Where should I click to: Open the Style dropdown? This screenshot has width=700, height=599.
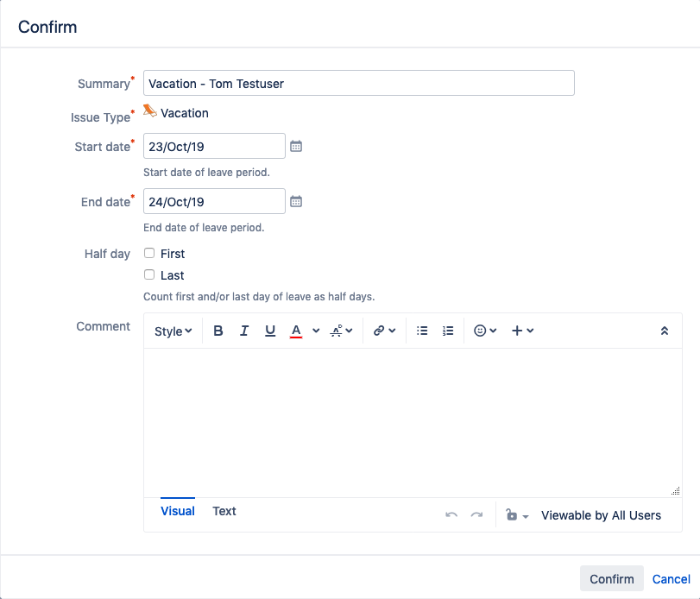(173, 331)
